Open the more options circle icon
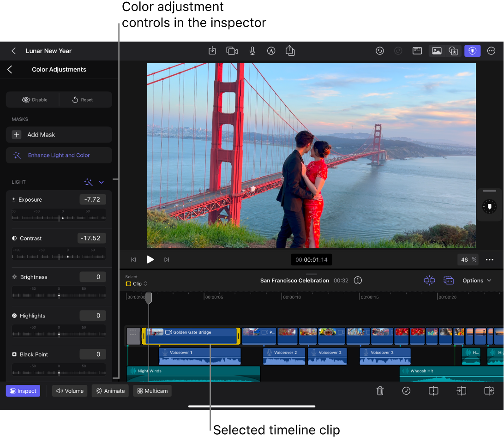The image size is (504, 443). 491,51
